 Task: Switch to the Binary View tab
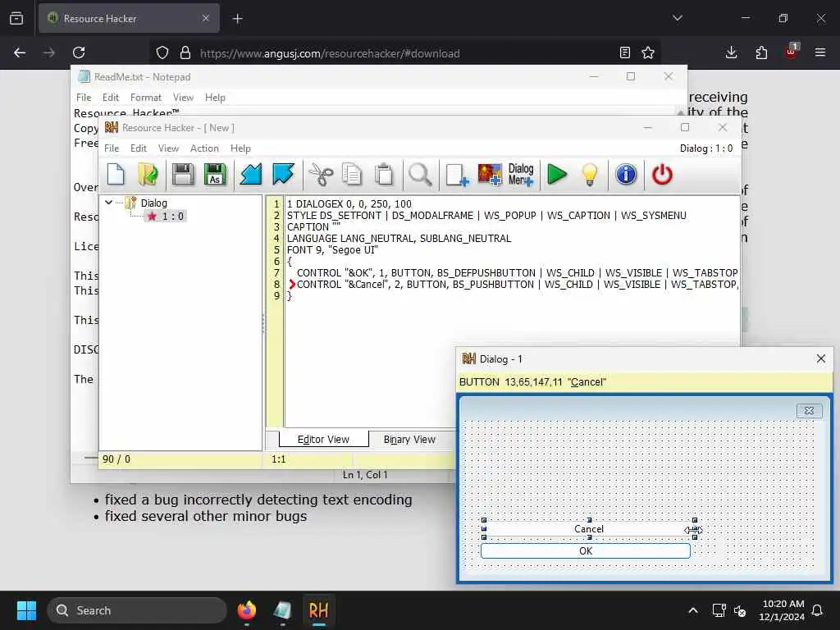[x=409, y=440]
